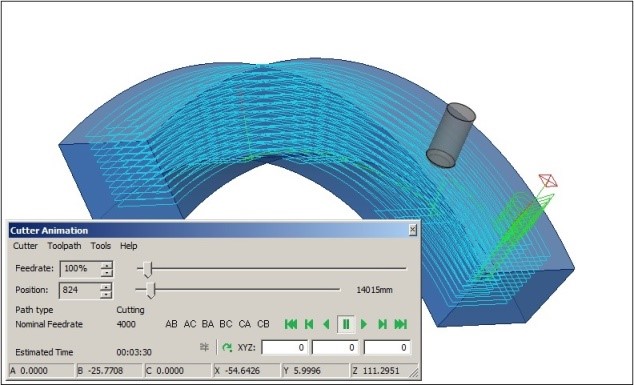The image size is (634, 385).
Task: Close the Cutter Animation dialog
Action: point(412,230)
